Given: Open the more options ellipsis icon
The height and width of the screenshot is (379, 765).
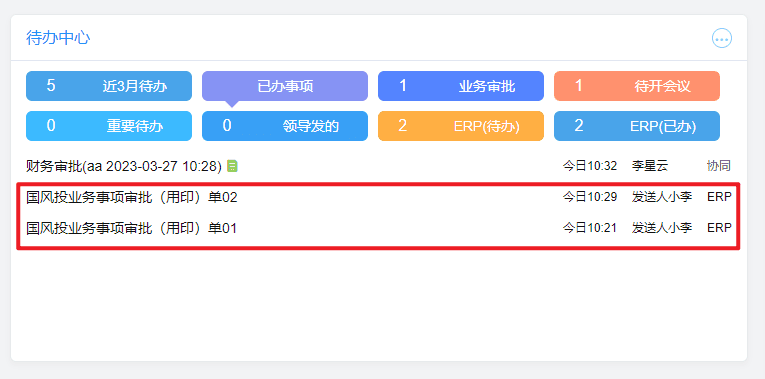Looking at the screenshot, I should coord(722,38).
